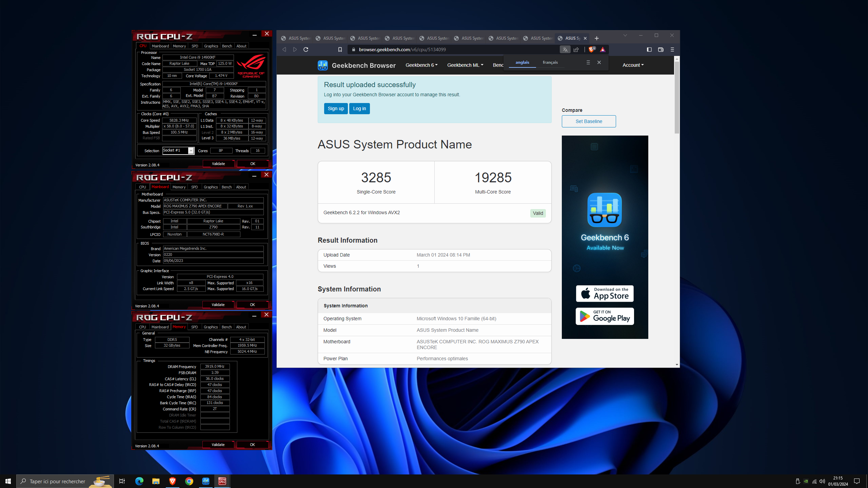Image resolution: width=868 pixels, height=488 pixels.
Task: Open translate popup options menu
Action: pyautogui.click(x=588, y=62)
